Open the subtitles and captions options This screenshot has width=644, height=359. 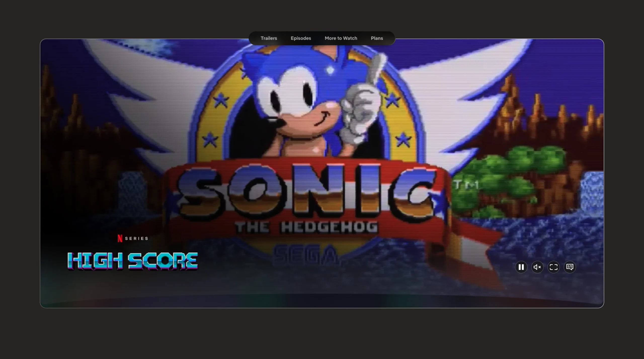pos(570,267)
